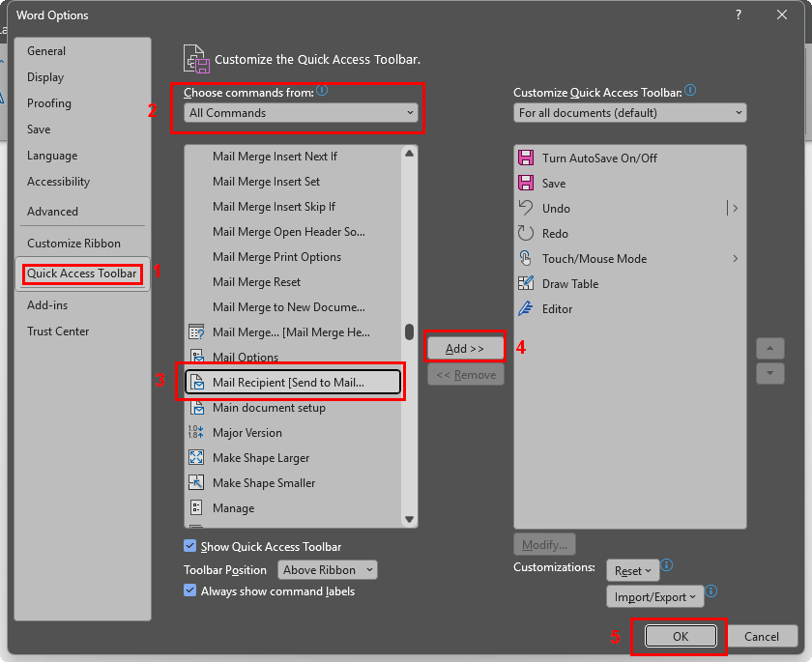This screenshot has width=812, height=662.
Task: Open the Trust Center category
Action: 58,331
